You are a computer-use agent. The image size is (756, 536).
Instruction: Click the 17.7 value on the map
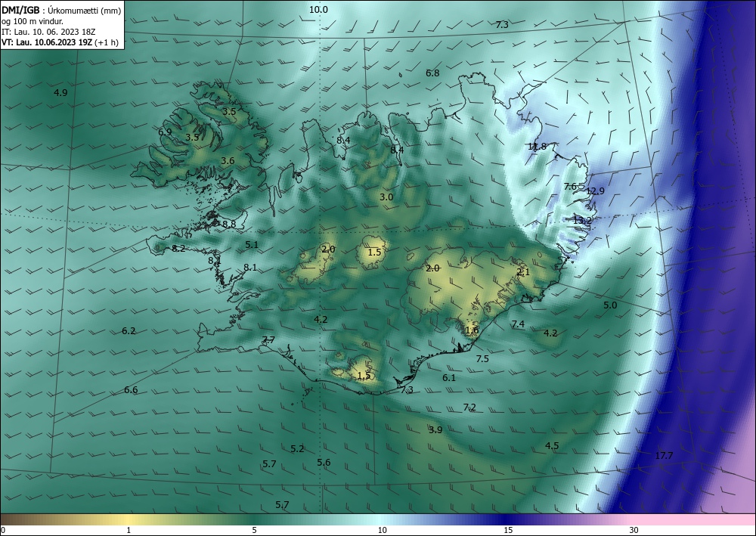click(x=664, y=456)
